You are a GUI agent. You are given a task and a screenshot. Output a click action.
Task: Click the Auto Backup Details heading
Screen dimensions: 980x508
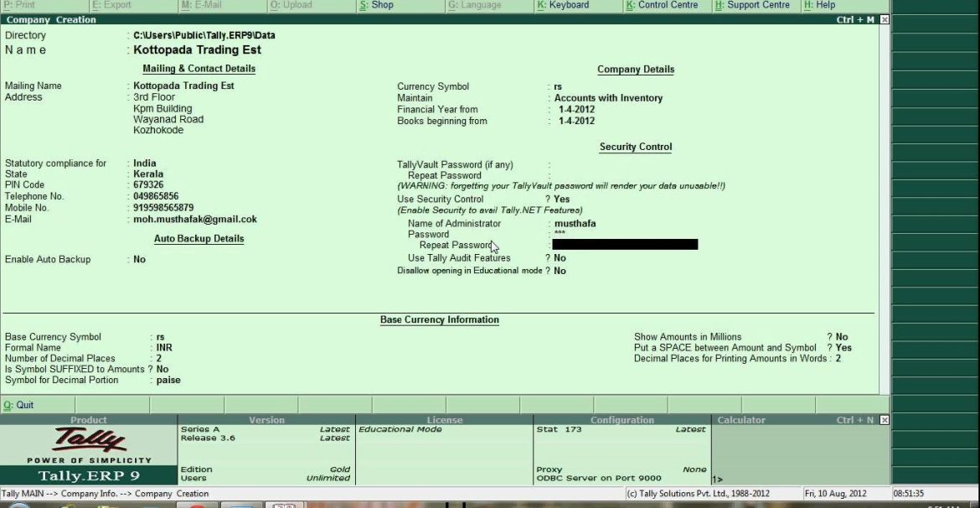tap(199, 239)
